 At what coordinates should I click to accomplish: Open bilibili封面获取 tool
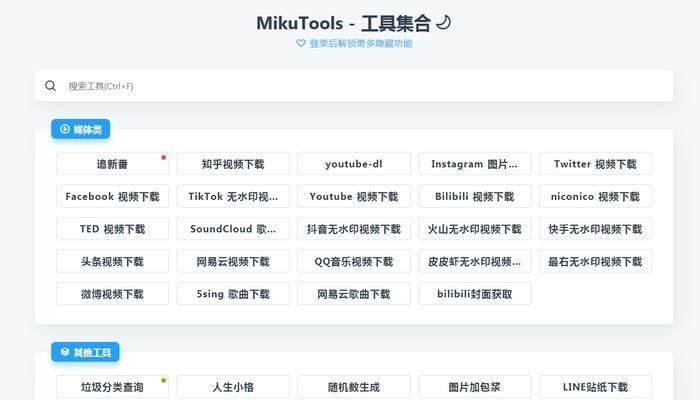[x=475, y=294]
